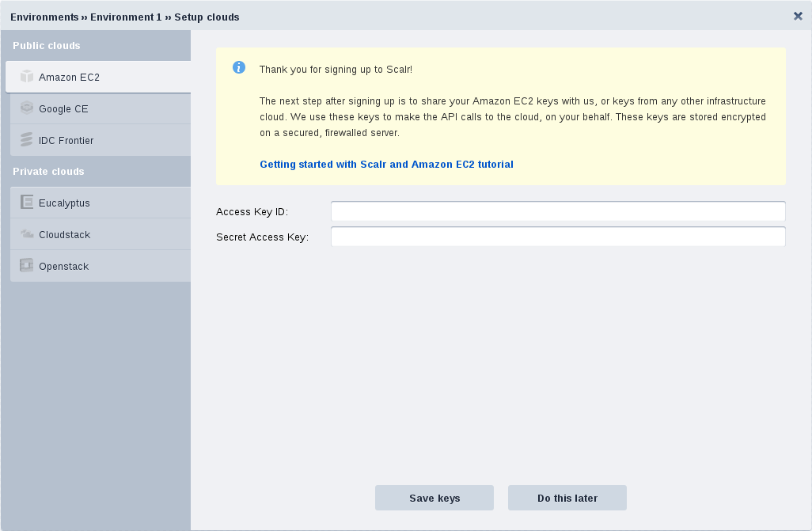Click the Private clouds heading
This screenshot has height=531, width=812.
pos(49,172)
